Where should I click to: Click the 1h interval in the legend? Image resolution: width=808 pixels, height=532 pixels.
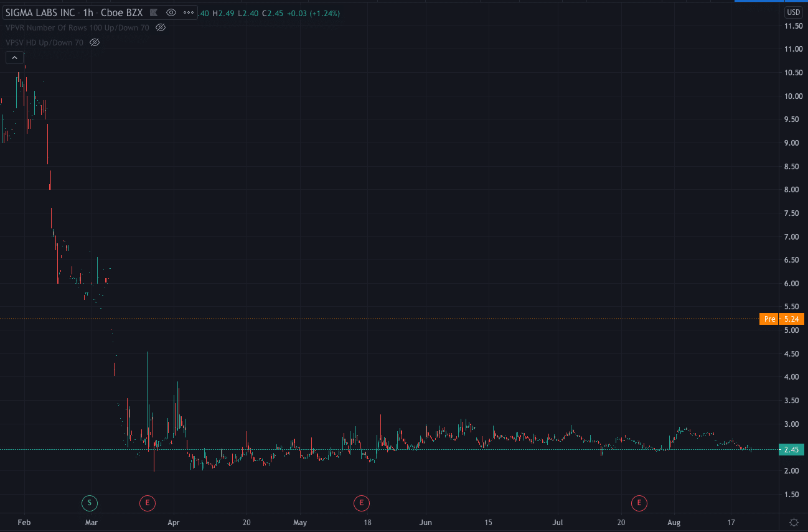[88, 12]
